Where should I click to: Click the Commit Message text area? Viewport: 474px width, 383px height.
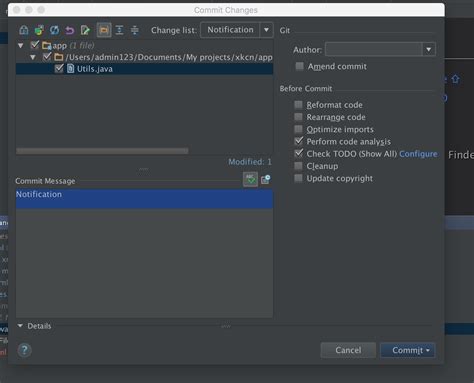tap(144, 253)
